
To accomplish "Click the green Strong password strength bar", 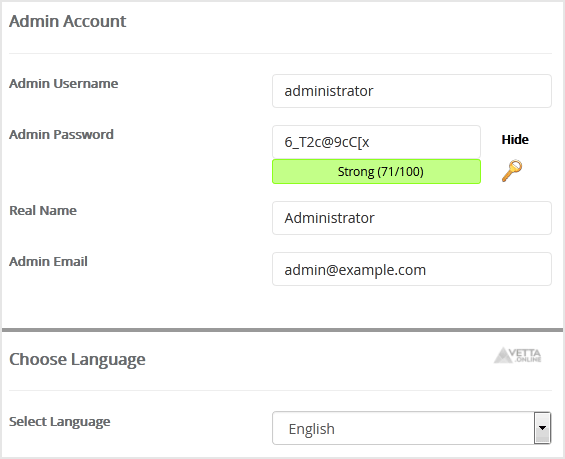I will tap(377, 171).
